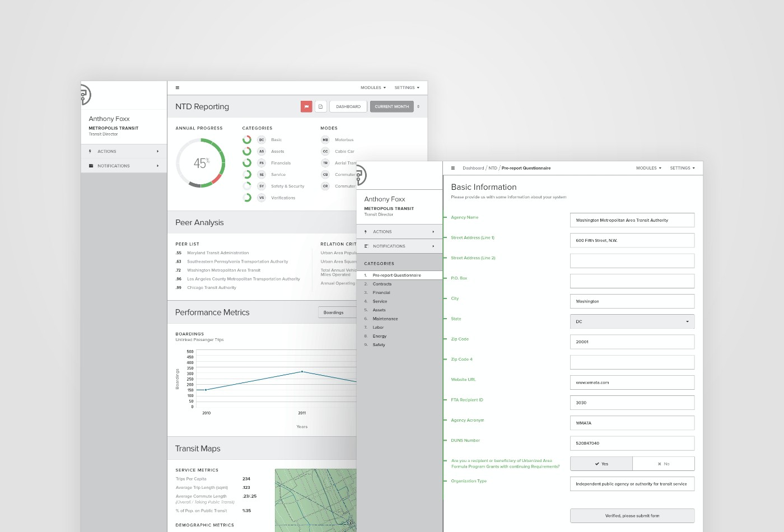
Task: Expand the Notifications arrow in questionnaire sidebar
Action: [433, 246]
